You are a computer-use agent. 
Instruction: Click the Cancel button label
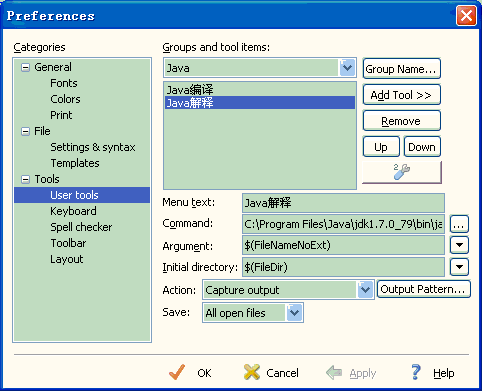point(282,373)
